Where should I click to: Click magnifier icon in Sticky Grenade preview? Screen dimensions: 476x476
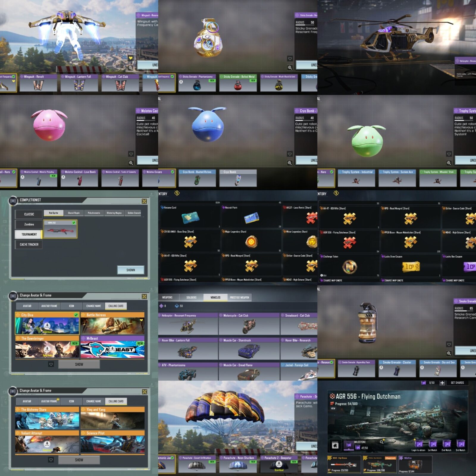[x=290, y=68]
